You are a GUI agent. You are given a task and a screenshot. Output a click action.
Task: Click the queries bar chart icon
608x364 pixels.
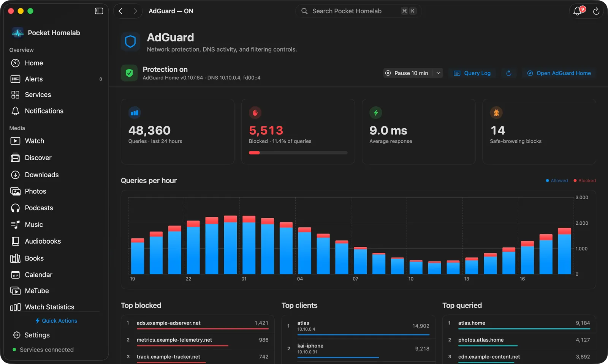coord(135,113)
